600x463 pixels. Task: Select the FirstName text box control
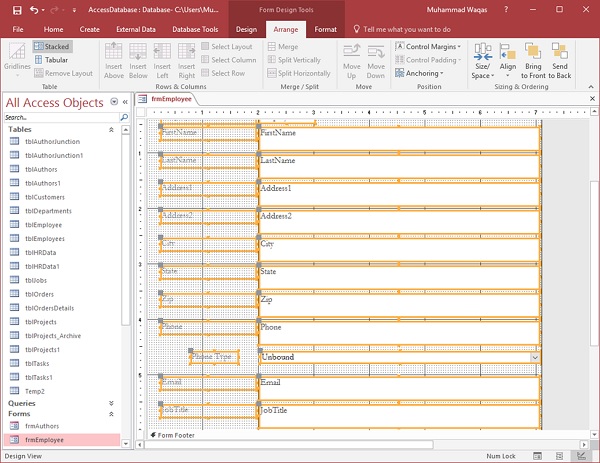point(397,136)
